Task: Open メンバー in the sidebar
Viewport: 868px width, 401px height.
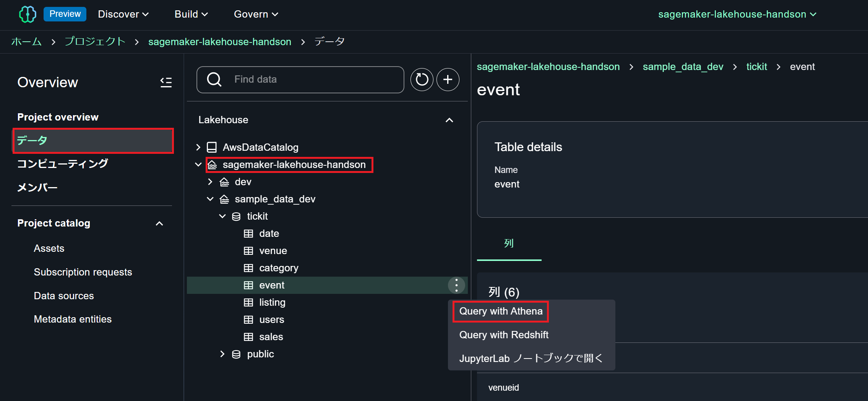Action: click(37, 187)
